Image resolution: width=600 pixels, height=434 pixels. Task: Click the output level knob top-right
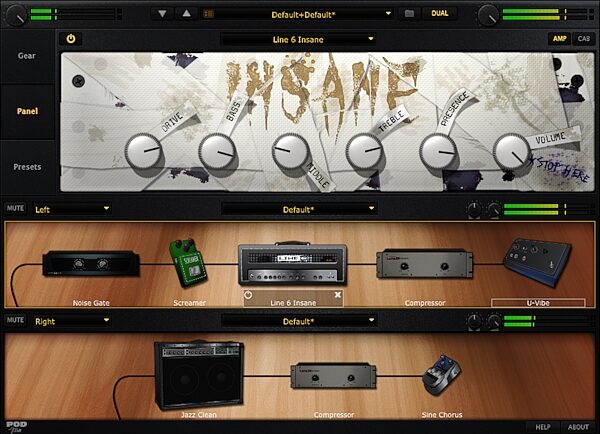488,15
